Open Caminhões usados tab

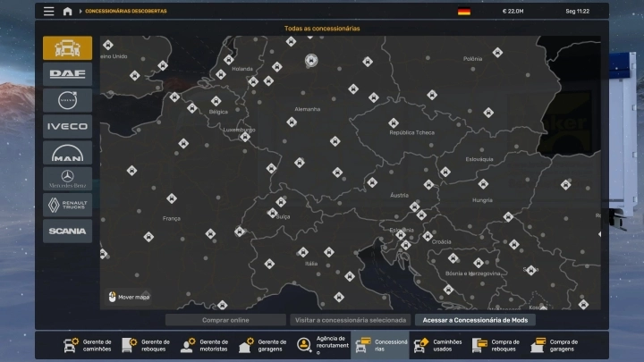[x=437, y=345]
